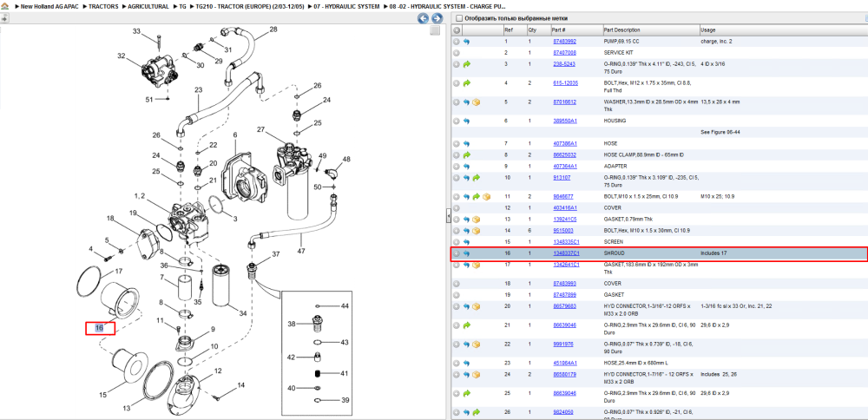The image size is (868, 420).
Task: Toggle selection circle for PUMP row
Action: pos(457,42)
